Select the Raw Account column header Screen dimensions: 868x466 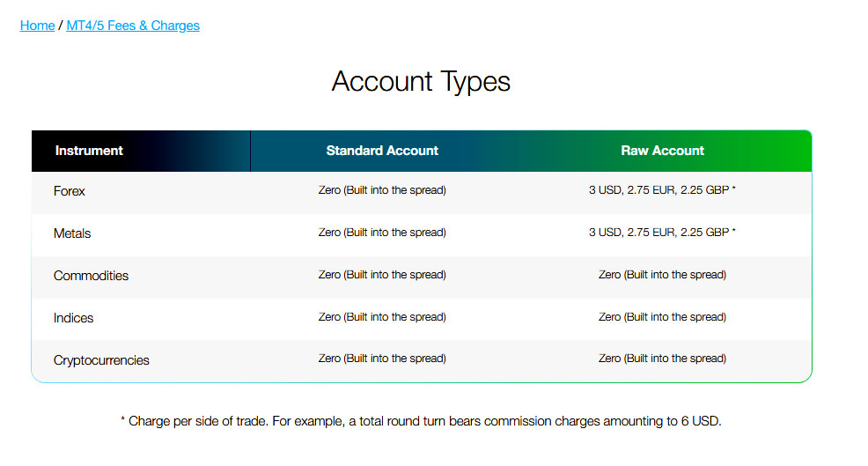point(662,151)
